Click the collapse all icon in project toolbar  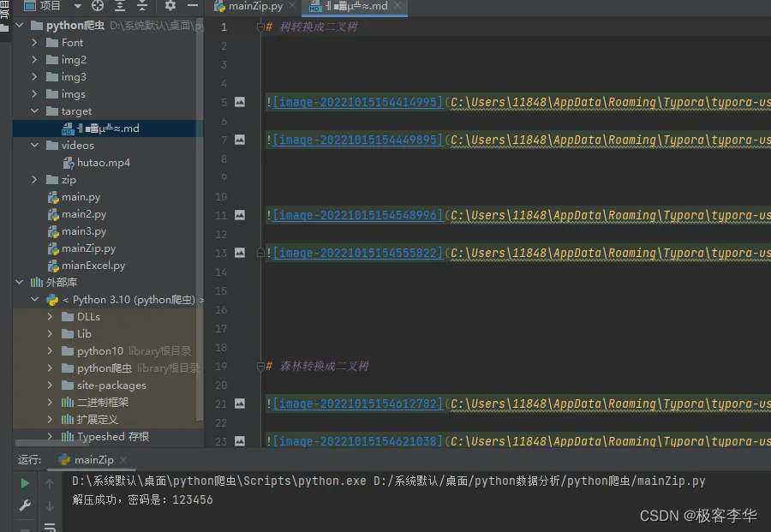coord(141,6)
